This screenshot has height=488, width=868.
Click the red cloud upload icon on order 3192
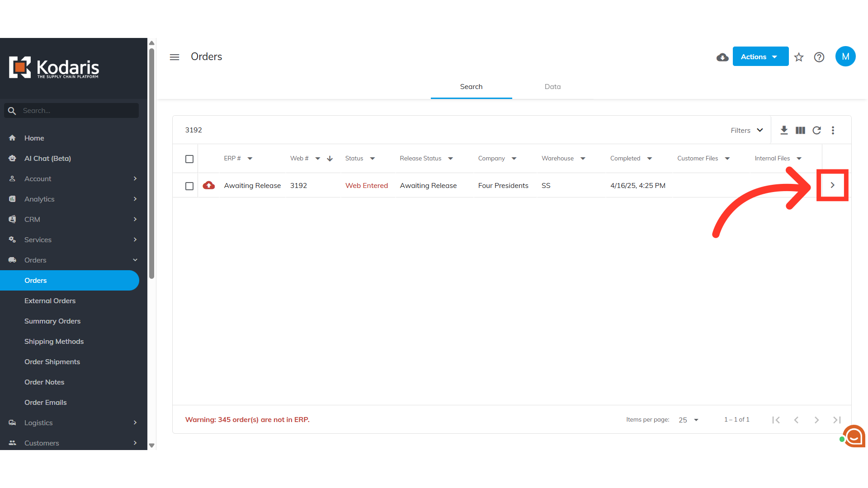click(209, 185)
